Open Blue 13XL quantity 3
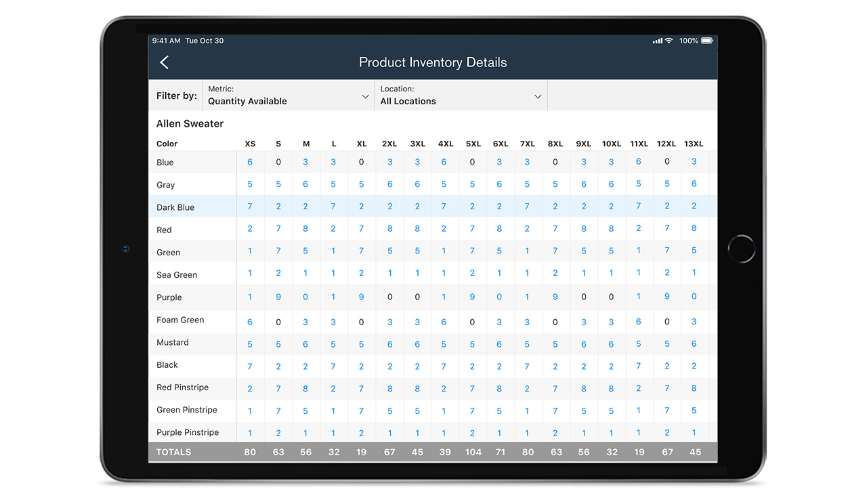The image size is (867, 504). click(694, 162)
